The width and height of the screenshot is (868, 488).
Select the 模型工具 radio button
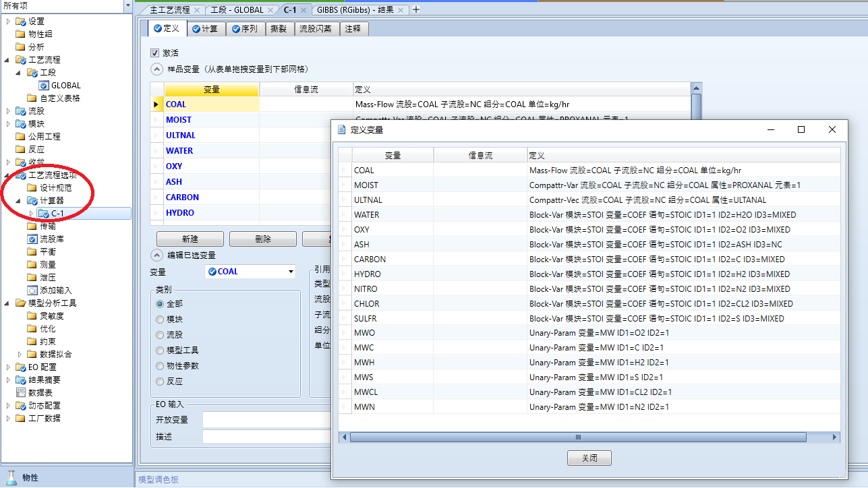[160, 350]
